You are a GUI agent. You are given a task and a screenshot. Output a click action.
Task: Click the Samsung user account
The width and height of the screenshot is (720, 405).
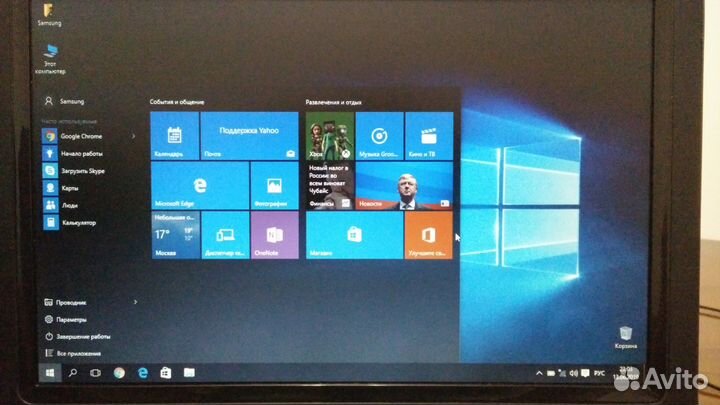[64, 101]
